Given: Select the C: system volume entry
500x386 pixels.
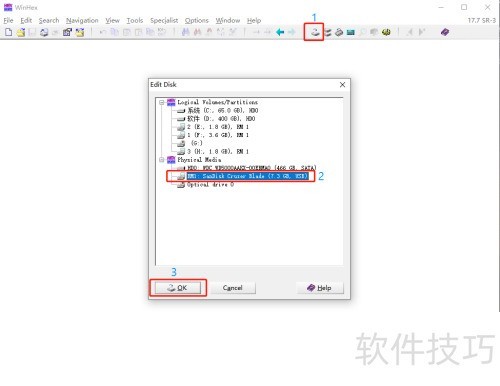Looking at the screenshot, I should [x=222, y=110].
